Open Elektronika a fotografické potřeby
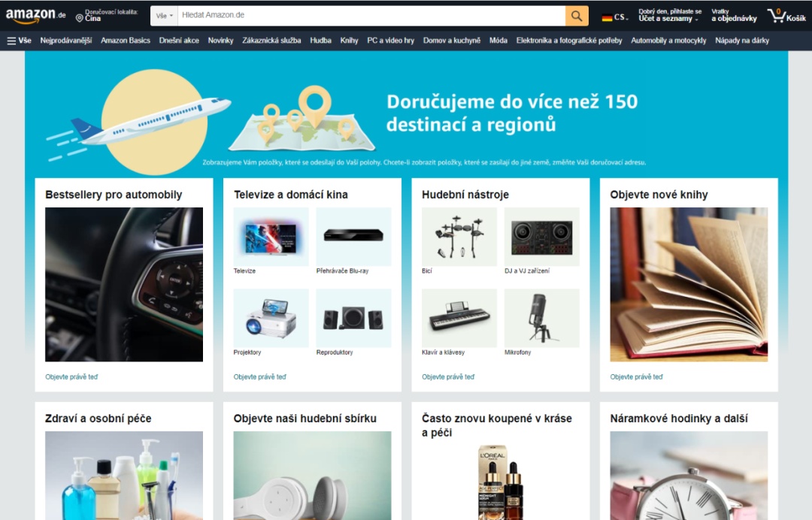 (x=569, y=41)
